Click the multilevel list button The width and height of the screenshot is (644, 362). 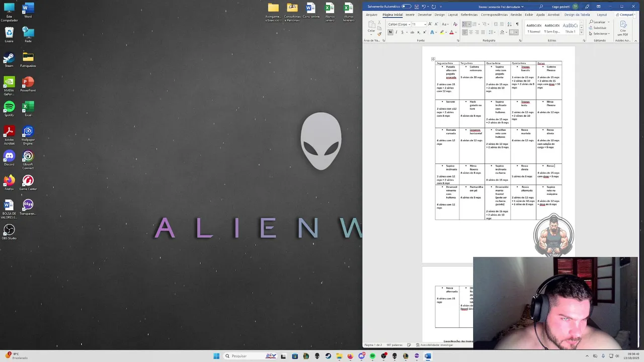click(x=485, y=24)
